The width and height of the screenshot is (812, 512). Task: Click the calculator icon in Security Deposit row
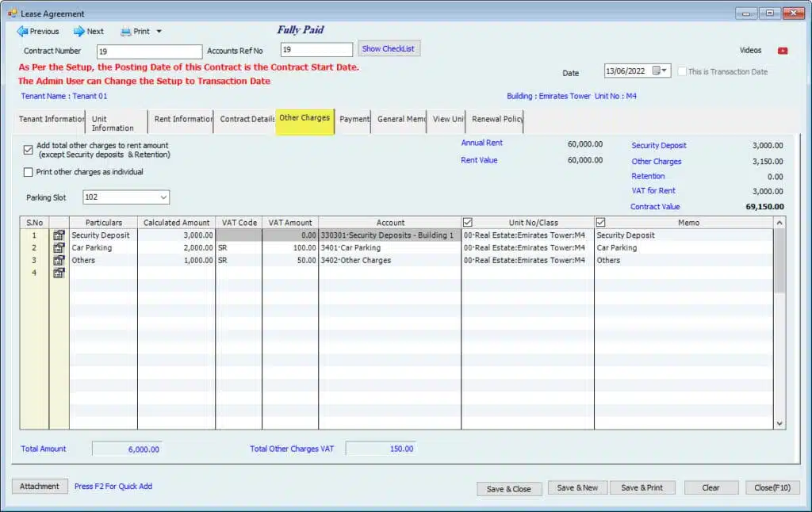tap(59, 235)
